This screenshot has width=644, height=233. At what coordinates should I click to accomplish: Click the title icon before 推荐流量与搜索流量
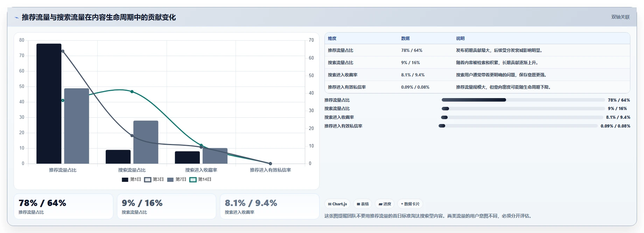[x=16, y=18]
